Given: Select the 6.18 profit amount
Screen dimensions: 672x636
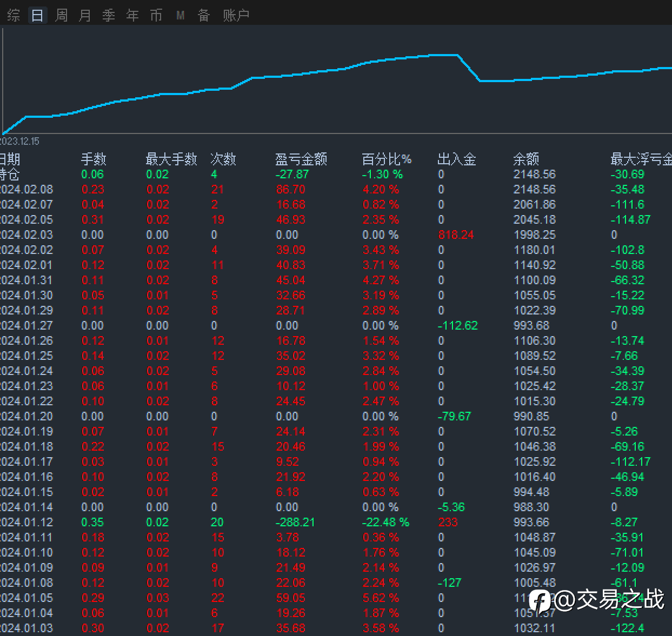Looking at the screenshot, I should pos(287,492).
